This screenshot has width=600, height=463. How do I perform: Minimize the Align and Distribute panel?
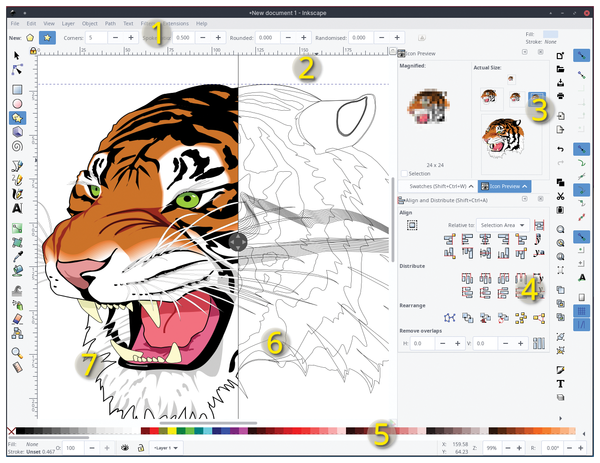coord(525,199)
